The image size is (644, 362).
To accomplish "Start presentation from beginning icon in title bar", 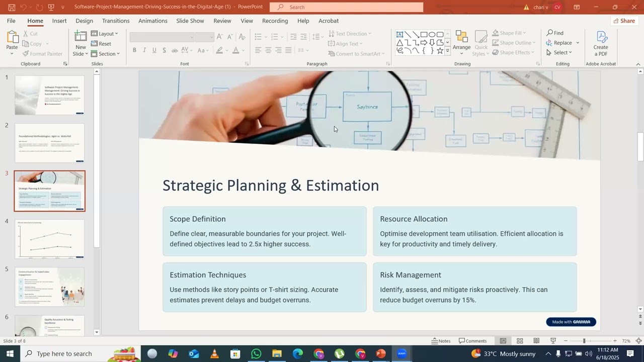I will coord(51,7).
